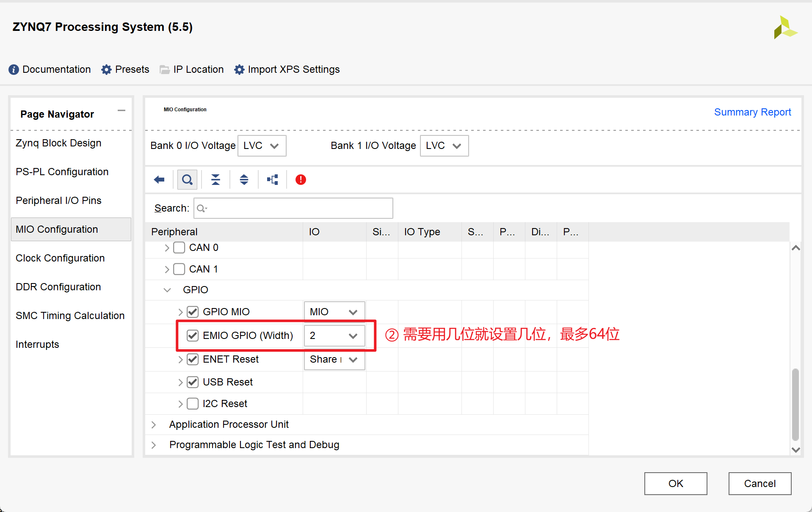This screenshot has width=812, height=512.
Task: Go to SMC Timing Calculation page
Action: [x=70, y=316]
